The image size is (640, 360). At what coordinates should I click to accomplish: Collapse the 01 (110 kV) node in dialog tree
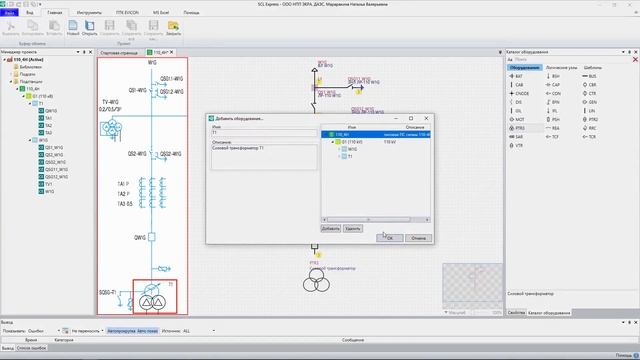click(333, 142)
